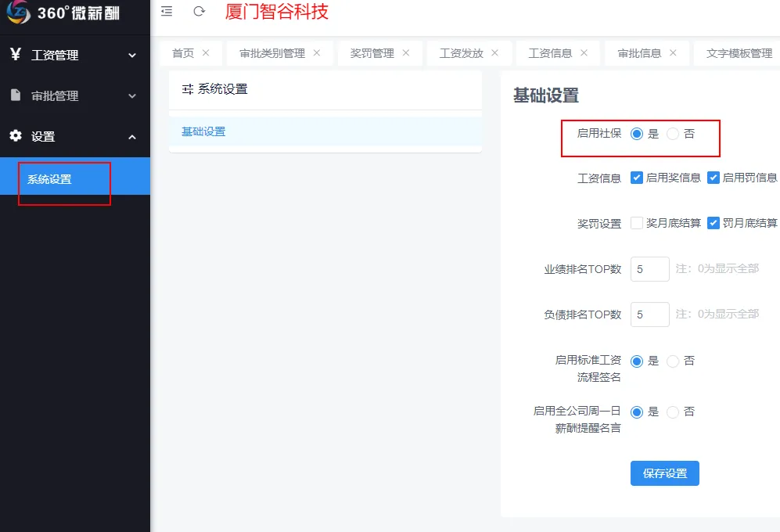Click the 保存设置 button
The image size is (780, 532).
[x=664, y=473]
